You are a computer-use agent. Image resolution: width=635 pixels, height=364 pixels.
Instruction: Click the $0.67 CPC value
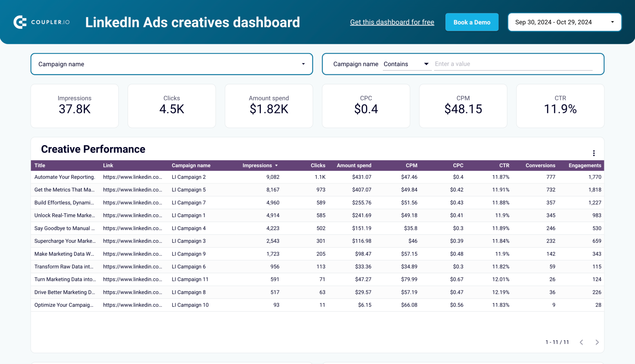[457, 279]
